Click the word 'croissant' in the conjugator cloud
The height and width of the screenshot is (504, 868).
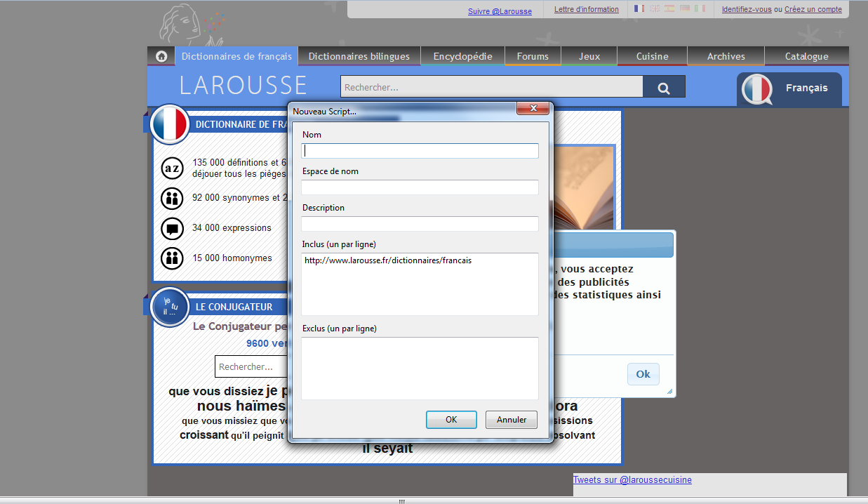[204, 435]
